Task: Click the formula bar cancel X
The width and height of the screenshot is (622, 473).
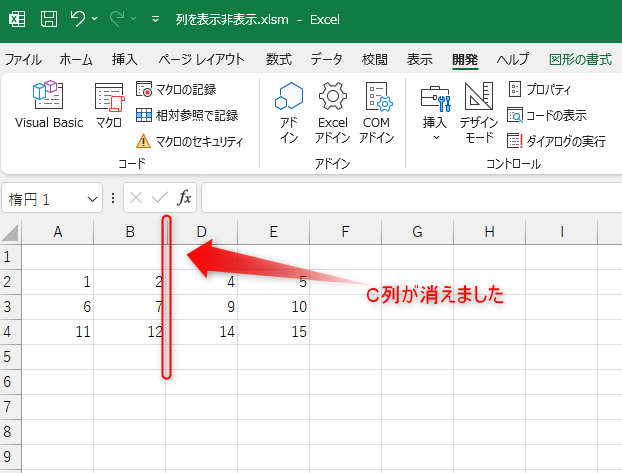Action: pyautogui.click(x=136, y=198)
